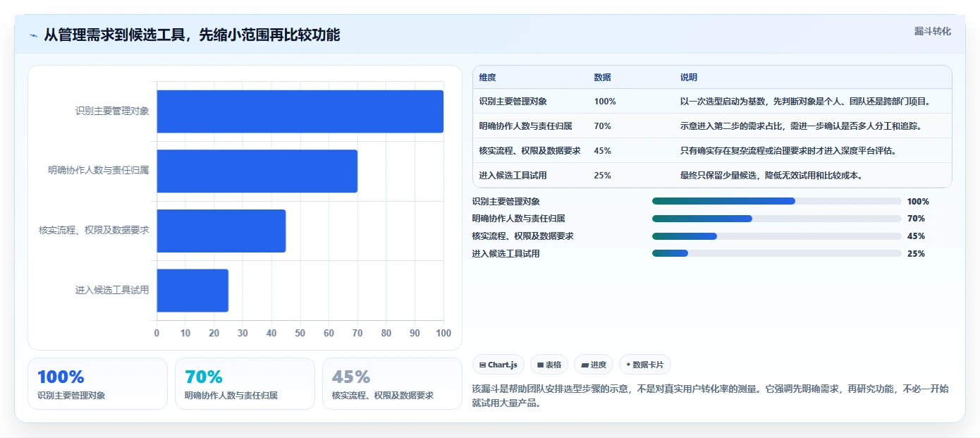Click the x-axis tick label 0
The width and height of the screenshot is (980, 438).
click(157, 333)
